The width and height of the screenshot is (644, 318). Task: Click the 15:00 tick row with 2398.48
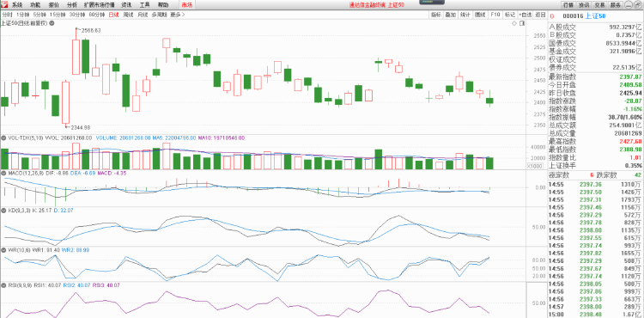[596, 315]
